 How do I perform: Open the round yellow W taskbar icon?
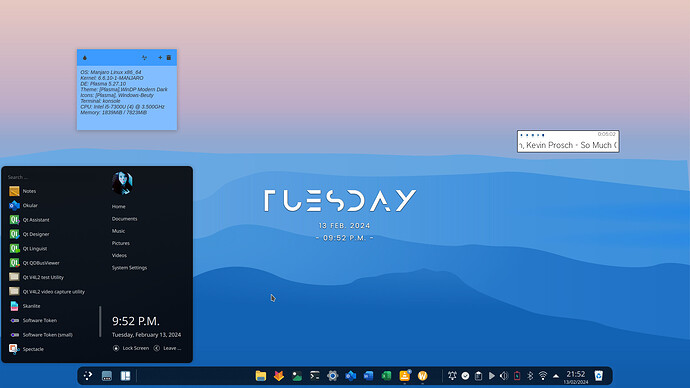coord(422,376)
